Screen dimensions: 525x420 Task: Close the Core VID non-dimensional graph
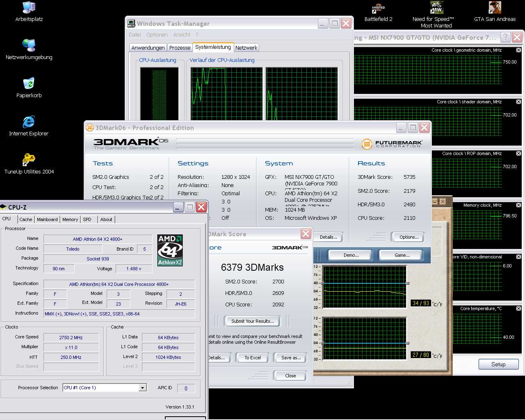point(518,257)
